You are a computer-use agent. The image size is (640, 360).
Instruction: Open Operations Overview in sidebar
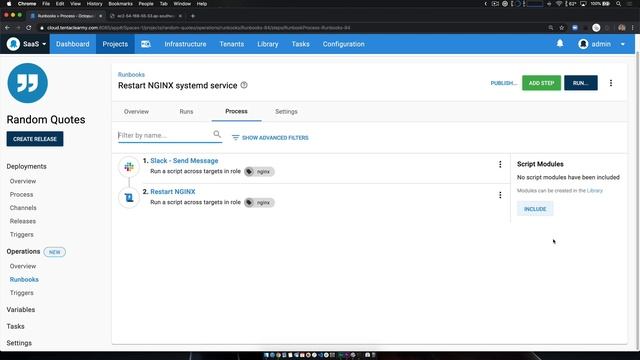pyautogui.click(x=23, y=266)
